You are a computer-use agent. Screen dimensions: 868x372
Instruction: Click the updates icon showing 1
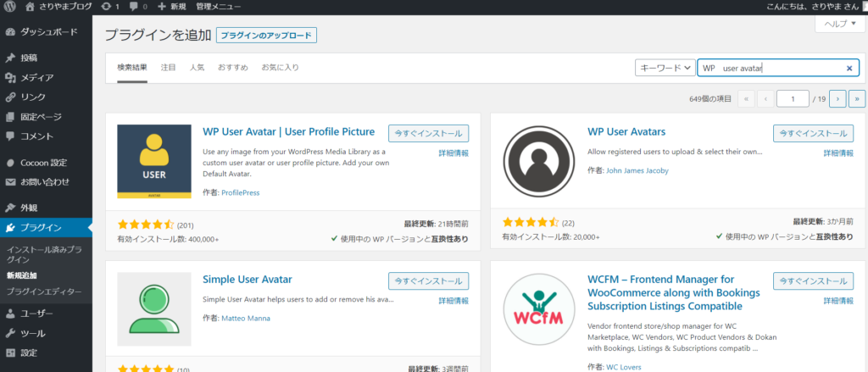[x=107, y=7]
